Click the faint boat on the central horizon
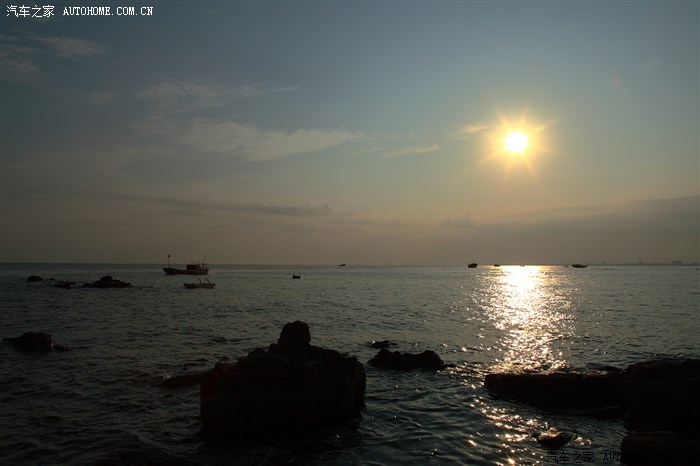 [x=342, y=265]
